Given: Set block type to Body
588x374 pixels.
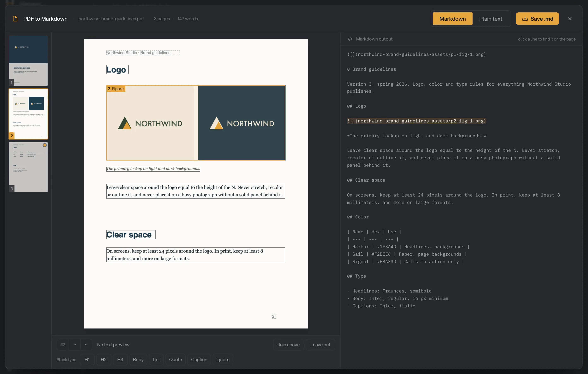Looking at the screenshot, I should 138,359.
